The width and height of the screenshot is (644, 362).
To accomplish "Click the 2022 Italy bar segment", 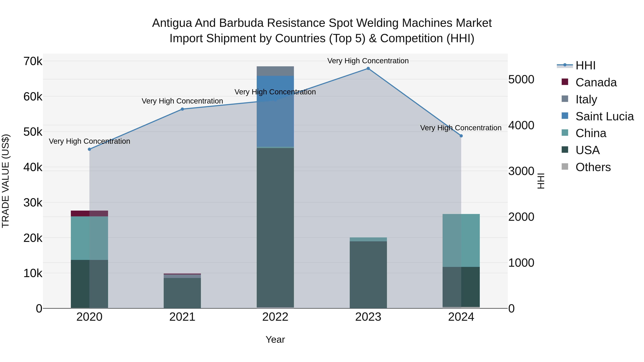I will click(x=275, y=71).
